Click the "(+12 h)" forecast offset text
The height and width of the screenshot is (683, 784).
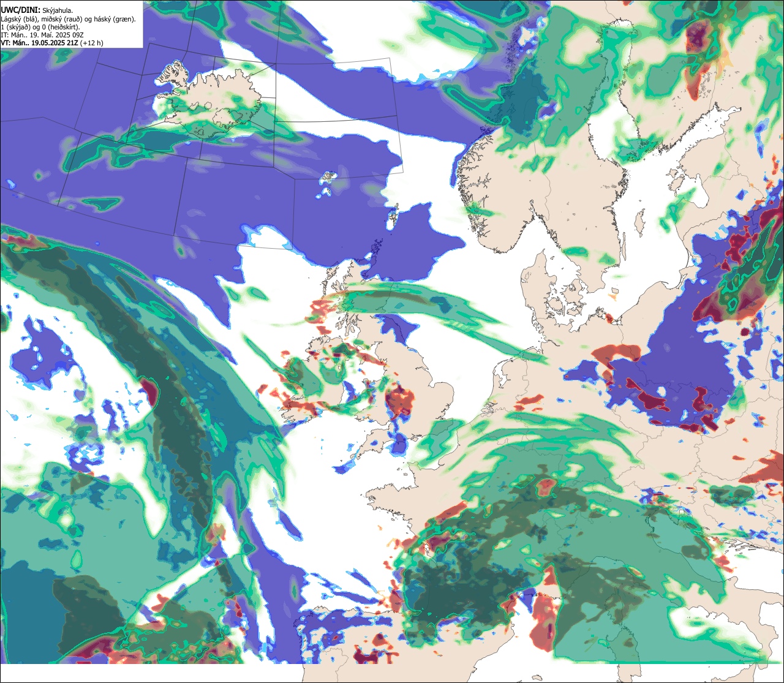tap(91, 43)
